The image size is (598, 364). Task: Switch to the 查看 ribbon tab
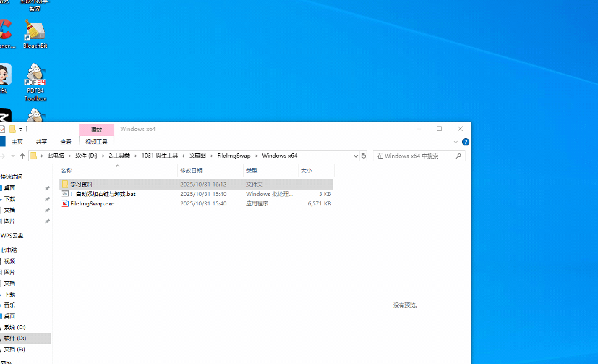(66, 142)
